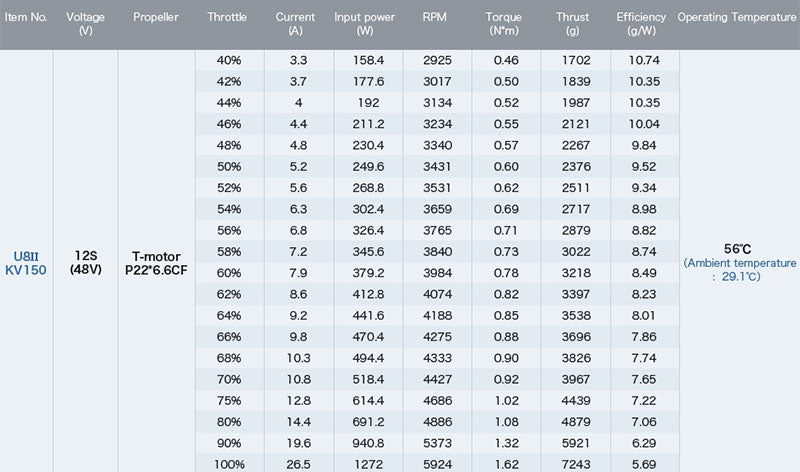Screen dimensions: 800x472
Task: Click the Current (A) column header
Action: [297, 25]
